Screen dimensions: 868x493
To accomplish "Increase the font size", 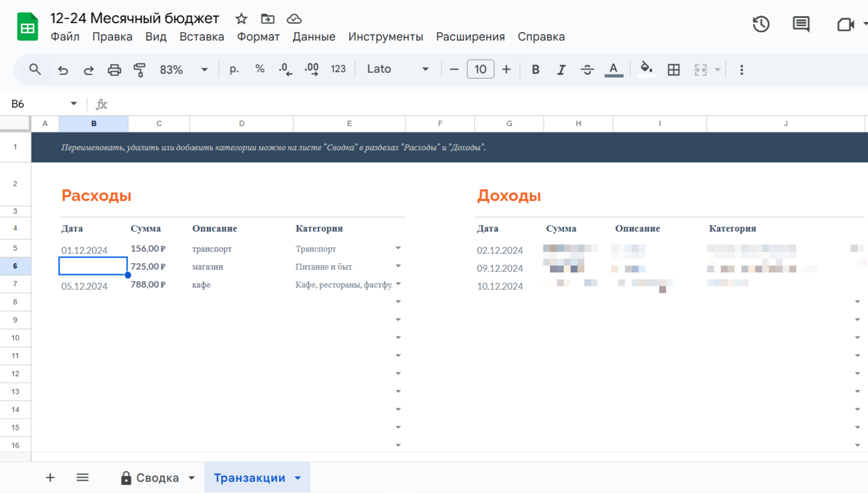I will tap(506, 69).
